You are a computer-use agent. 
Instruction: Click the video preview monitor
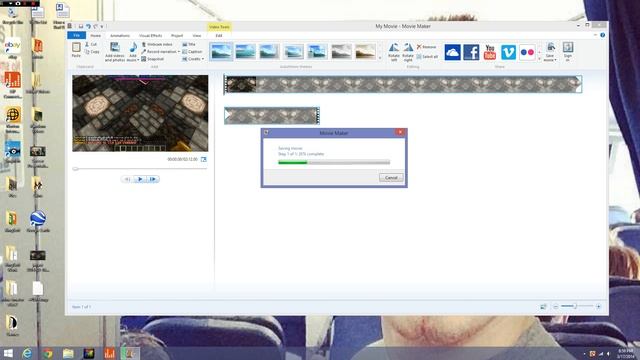point(140,113)
